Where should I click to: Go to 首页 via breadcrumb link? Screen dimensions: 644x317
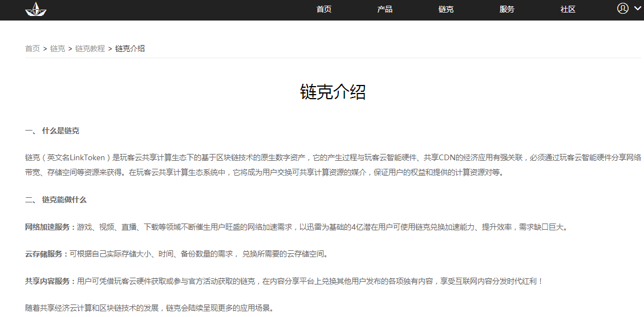(x=33, y=48)
